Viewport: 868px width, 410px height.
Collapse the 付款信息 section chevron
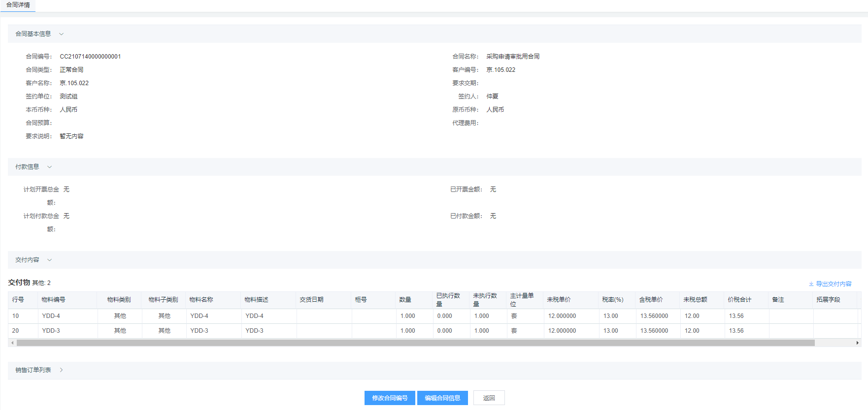[x=50, y=167]
